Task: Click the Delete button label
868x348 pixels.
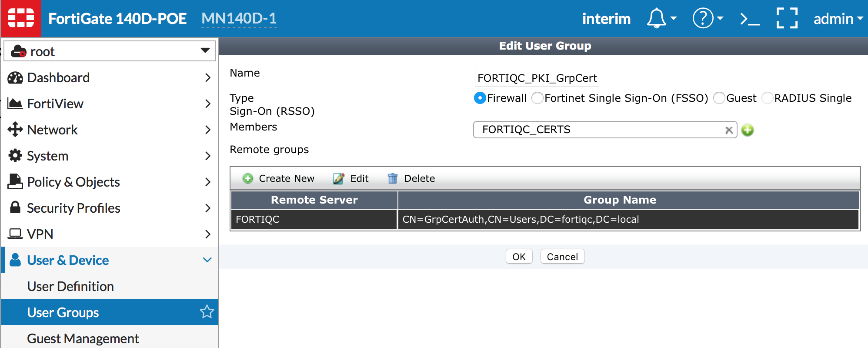Action: pos(420,178)
